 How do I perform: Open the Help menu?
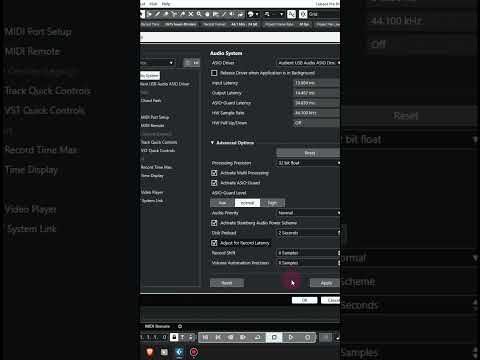tap(166, 4)
